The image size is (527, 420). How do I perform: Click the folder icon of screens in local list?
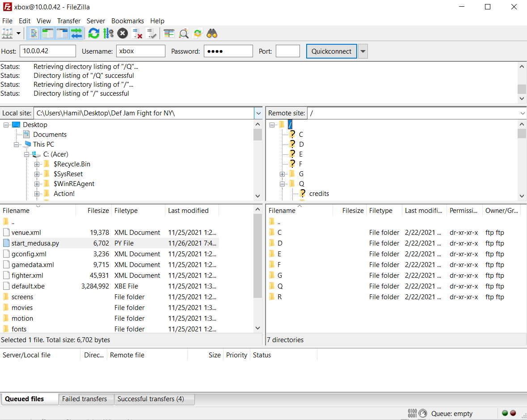6,297
